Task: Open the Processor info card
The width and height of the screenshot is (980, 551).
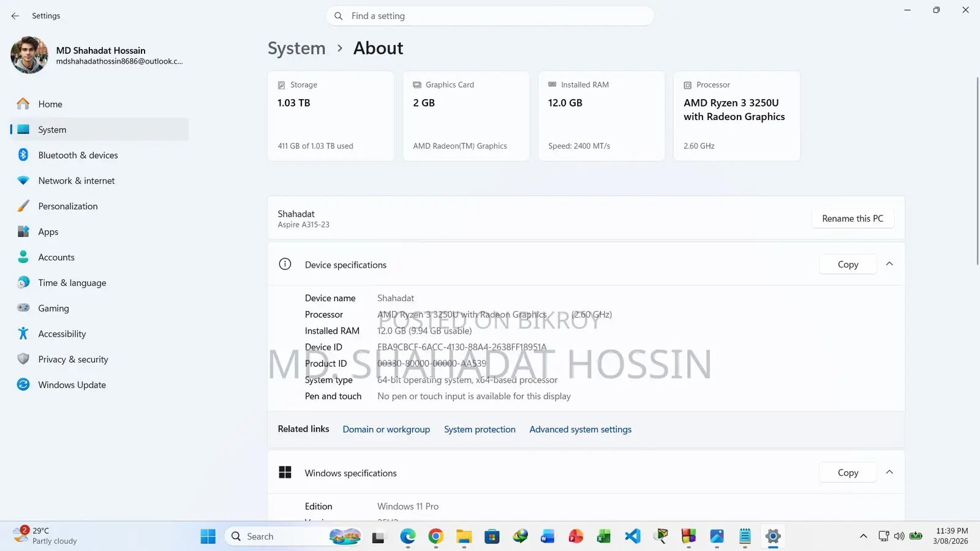Action: pyautogui.click(x=737, y=116)
